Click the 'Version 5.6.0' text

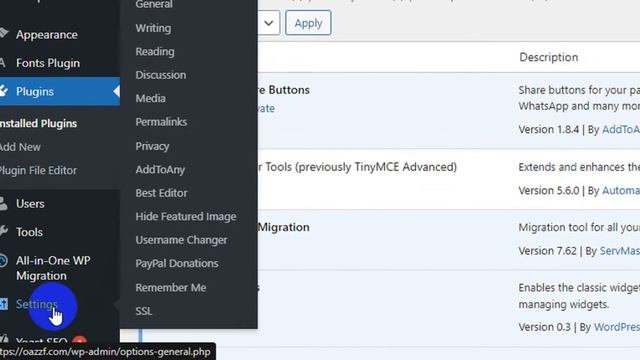[549, 191]
